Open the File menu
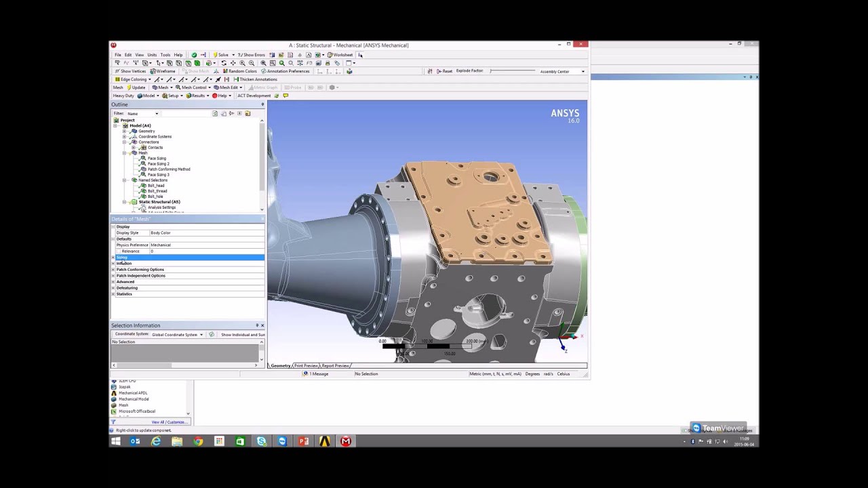The height and width of the screenshot is (488, 868). tap(118, 55)
